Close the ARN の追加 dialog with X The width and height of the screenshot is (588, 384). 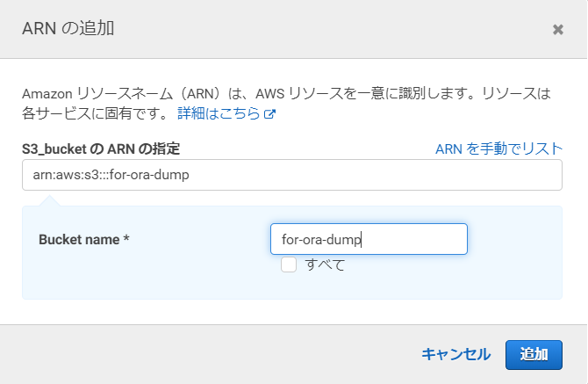pos(558,29)
